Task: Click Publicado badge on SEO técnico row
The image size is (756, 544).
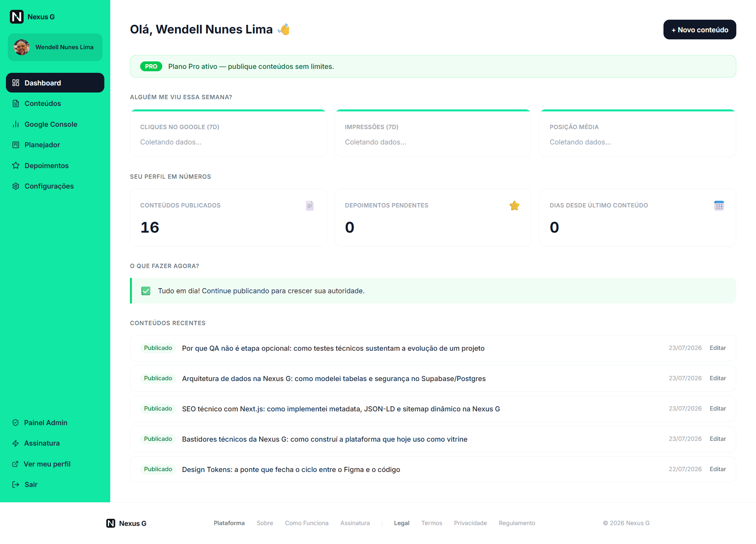Action: tap(158, 409)
